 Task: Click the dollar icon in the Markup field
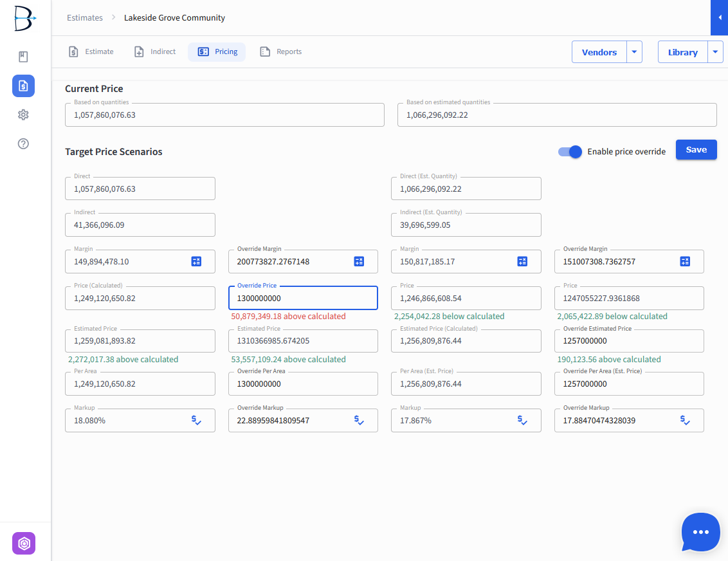(196, 419)
